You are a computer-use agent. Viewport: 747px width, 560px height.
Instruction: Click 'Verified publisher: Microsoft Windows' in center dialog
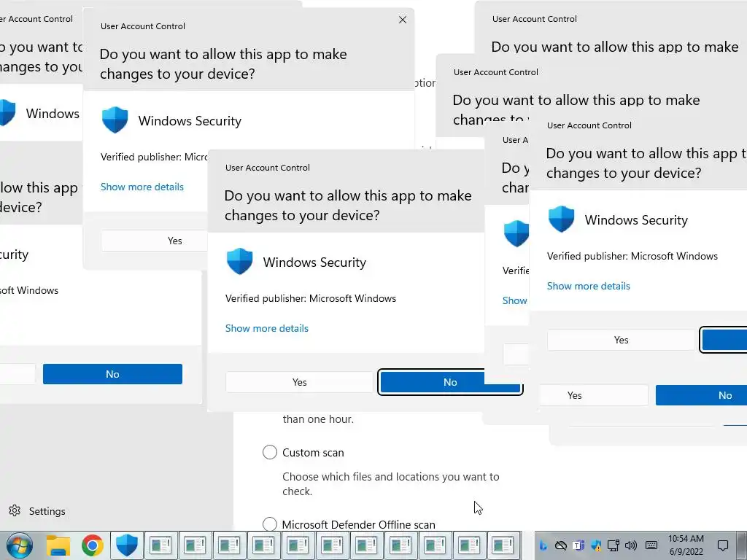coord(311,298)
